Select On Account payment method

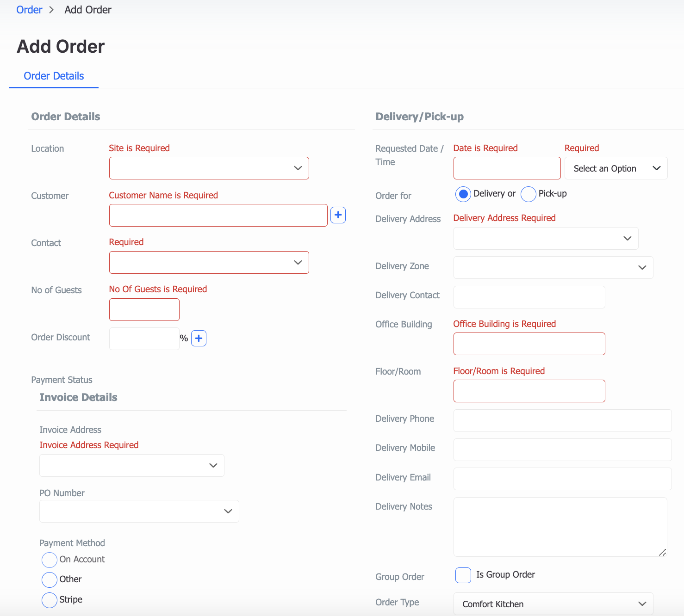(49, 560)
